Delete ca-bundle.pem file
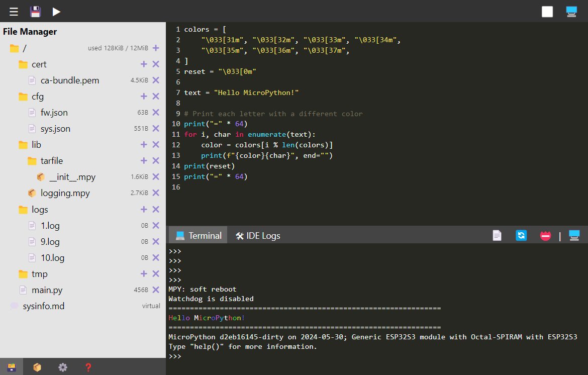This screenshot has height=375, width=588. [x=156, y=80]
